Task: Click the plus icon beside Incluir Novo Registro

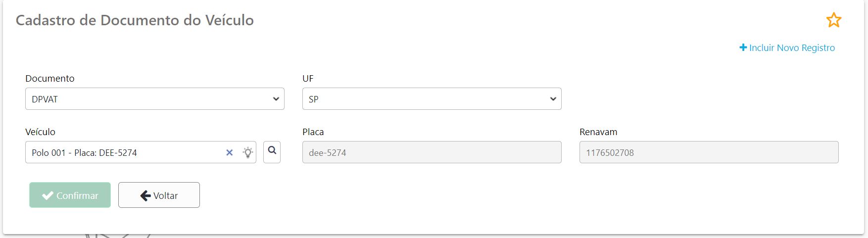Action: [x=743, y=48]
